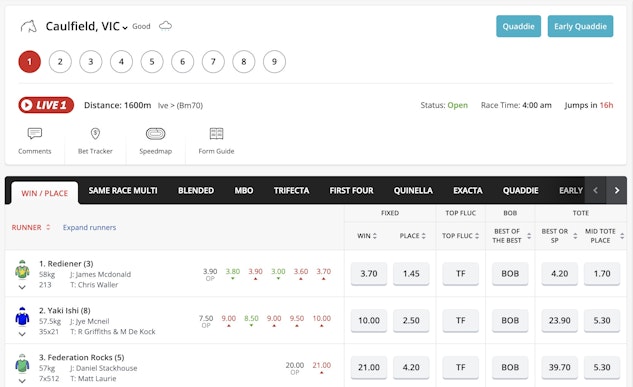Switch to QUINELLA tab
This screenshot has height=387, width=633.
coord(413,190)
